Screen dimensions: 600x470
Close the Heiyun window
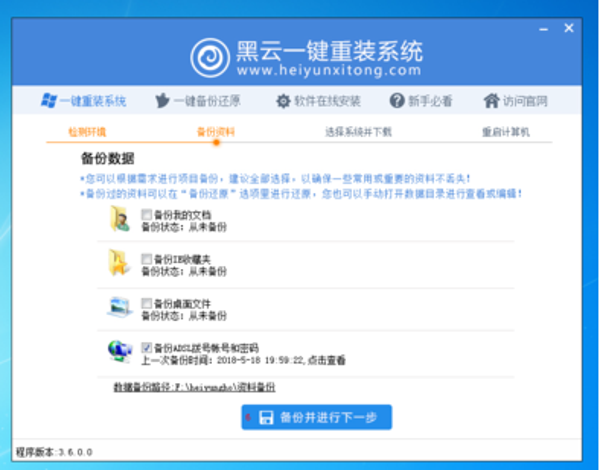pyautogui.click(x=569, y=28)
